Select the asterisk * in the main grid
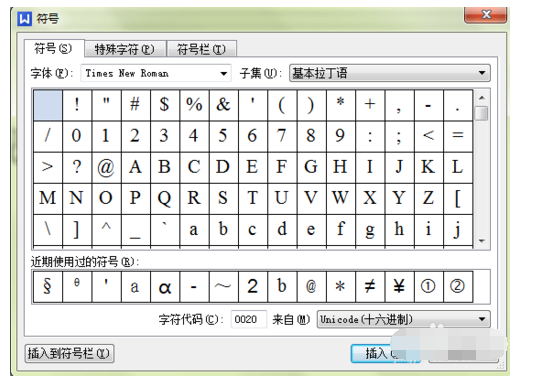The height and width of the screenshot is (384, 539). click(341, 105)
